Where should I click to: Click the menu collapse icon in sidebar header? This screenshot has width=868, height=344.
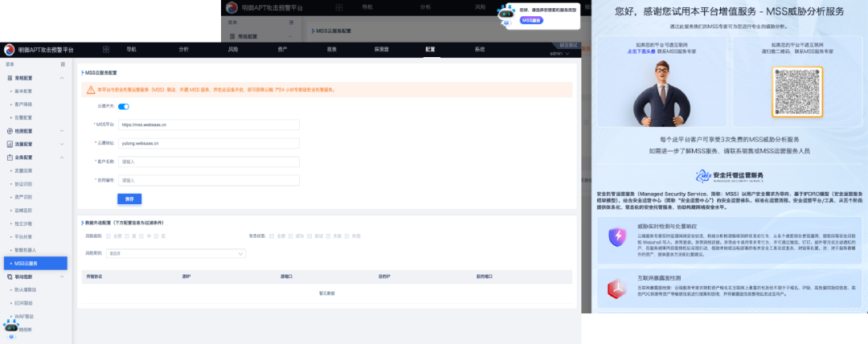tap(63, 63)
